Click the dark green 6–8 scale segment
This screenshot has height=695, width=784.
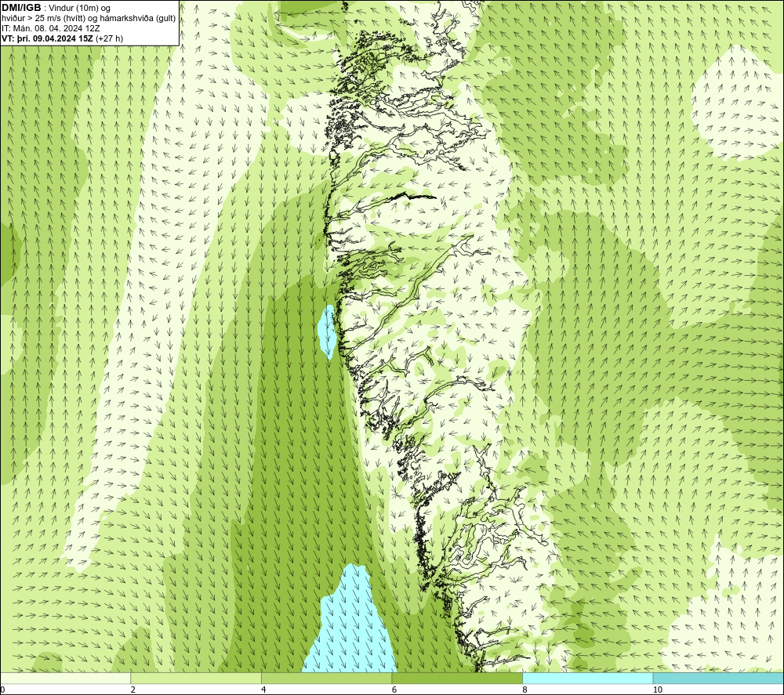[x=457, y=678]
